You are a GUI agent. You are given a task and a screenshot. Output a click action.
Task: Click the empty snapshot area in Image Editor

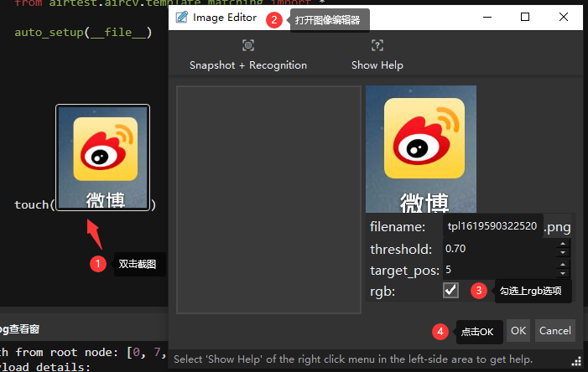(269, 199)
